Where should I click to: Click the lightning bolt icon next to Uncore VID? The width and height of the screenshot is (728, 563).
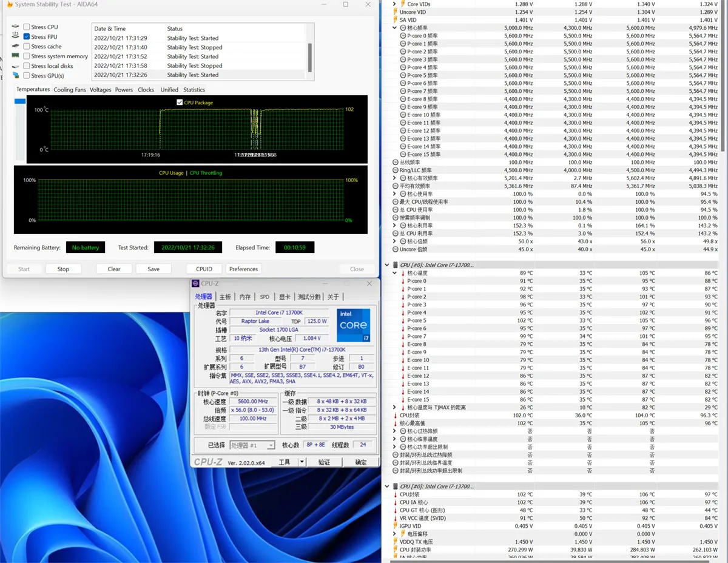click(396, 12)
